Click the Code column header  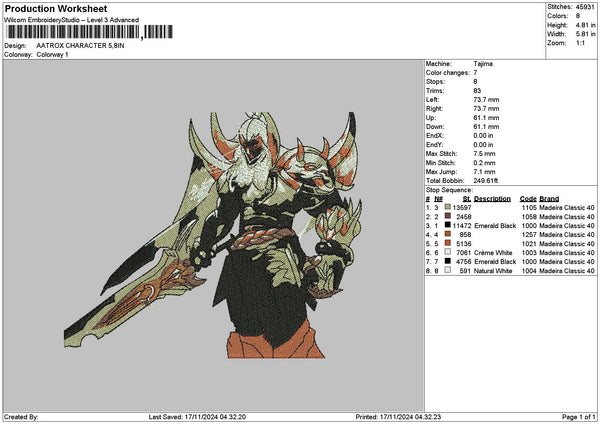pyautogui.click(x=528, y=198)
